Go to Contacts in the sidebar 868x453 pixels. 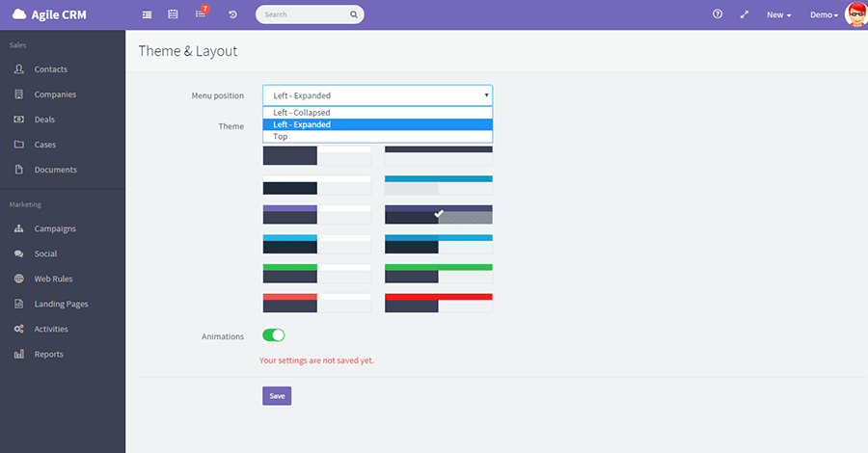(x=50, y=69)
